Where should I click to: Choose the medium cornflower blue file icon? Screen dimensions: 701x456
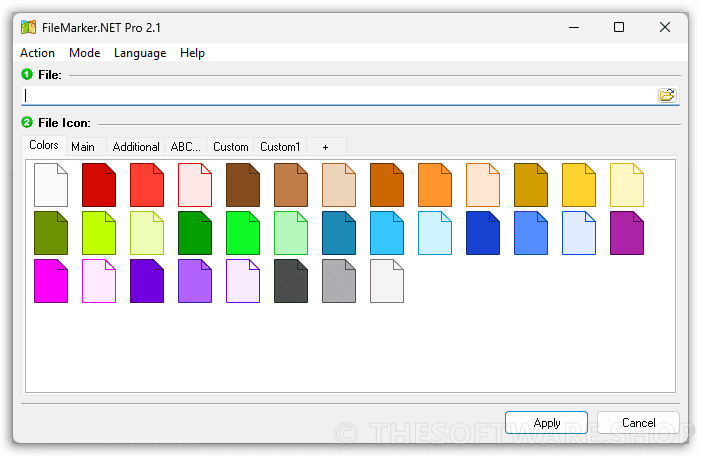click(x=531, y=233)
